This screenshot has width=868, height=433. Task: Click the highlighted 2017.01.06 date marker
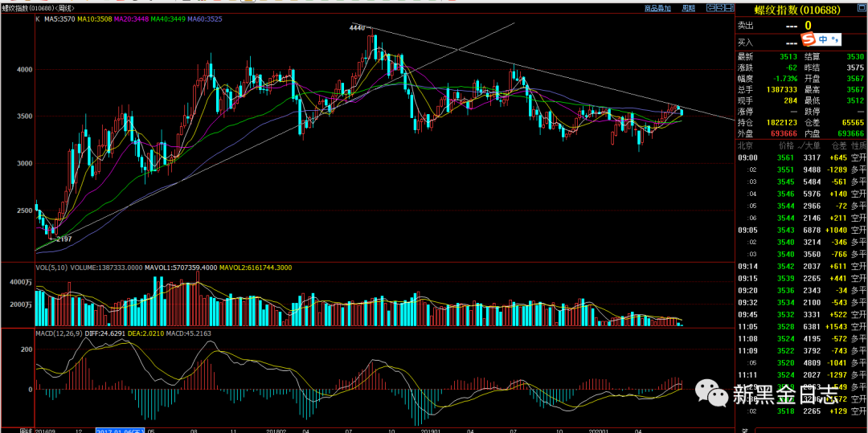(x=120, y=431)
